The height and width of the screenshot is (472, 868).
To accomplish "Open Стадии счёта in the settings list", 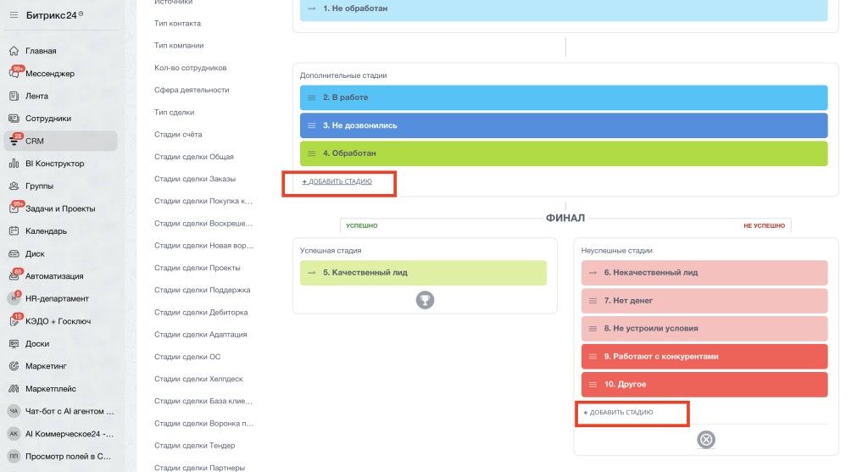I will pos(178,135).
